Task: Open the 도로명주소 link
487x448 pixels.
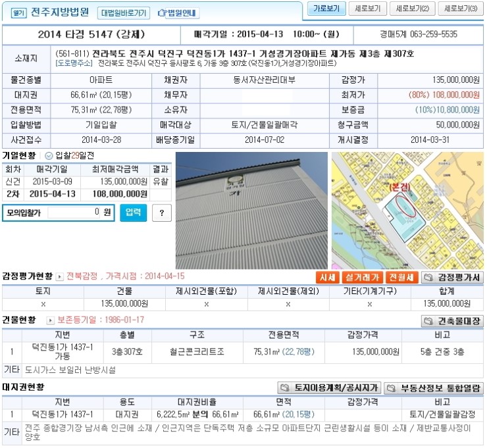Action: [74, 63]
